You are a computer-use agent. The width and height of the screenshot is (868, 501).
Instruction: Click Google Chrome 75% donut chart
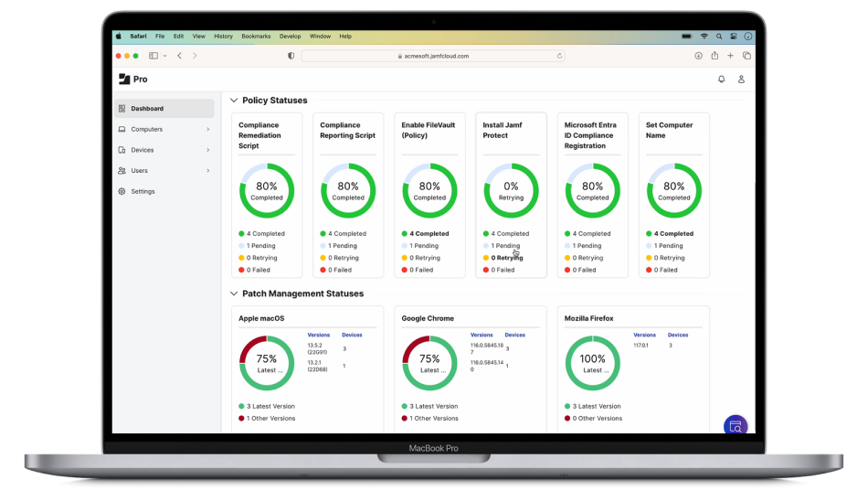(429, 364)
